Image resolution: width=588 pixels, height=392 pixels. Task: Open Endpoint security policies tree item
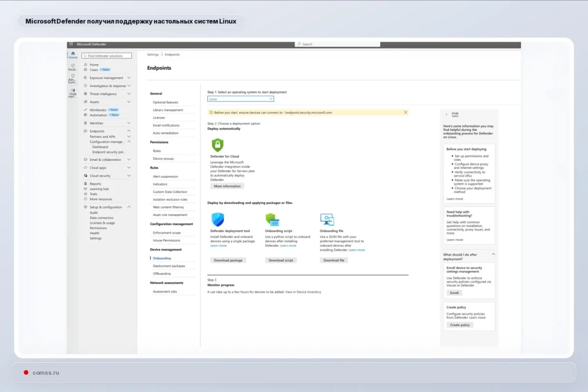(x=109, y=152)
